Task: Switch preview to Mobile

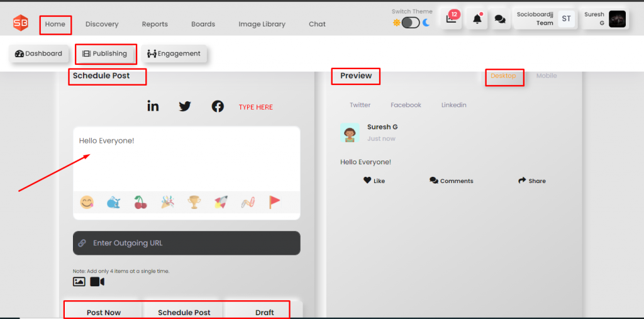Action: pyautogui.click(x=547, y=76)
